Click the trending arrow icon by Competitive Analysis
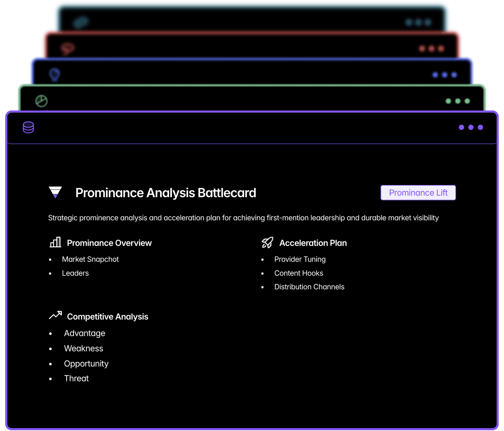The height and width of the screenshot is (431, 504). point(55,315)
